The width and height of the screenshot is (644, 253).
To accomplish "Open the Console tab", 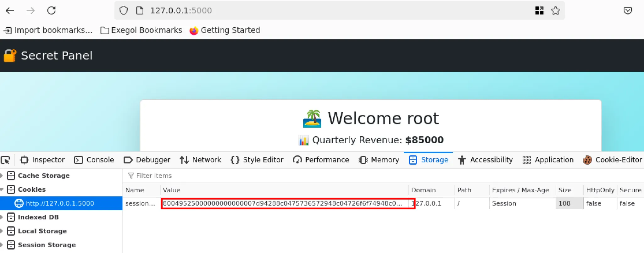I will tap(94, 160).
